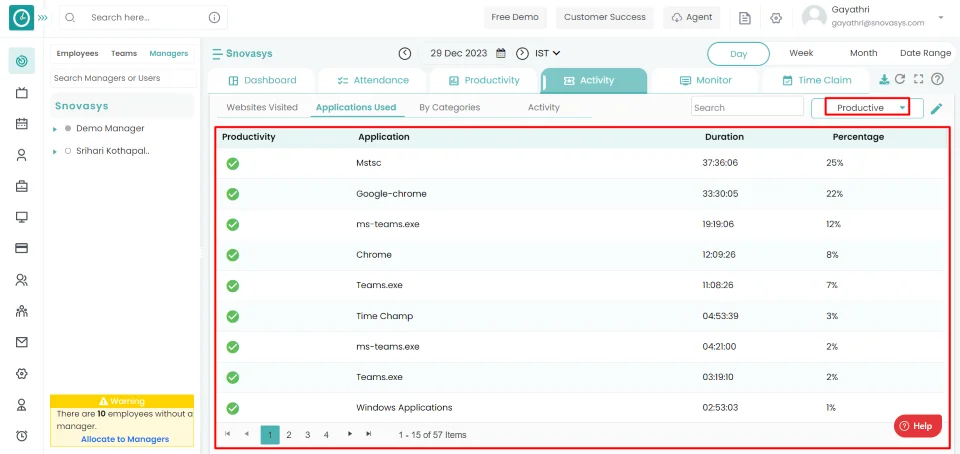
Task: Switch to the Productivity tab
Action: point(484,80)
